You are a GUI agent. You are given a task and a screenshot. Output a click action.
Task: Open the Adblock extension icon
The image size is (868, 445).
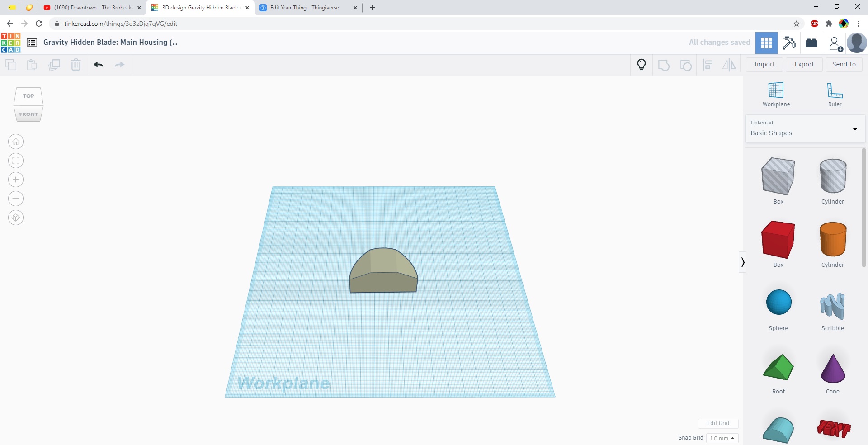point(815,24)
